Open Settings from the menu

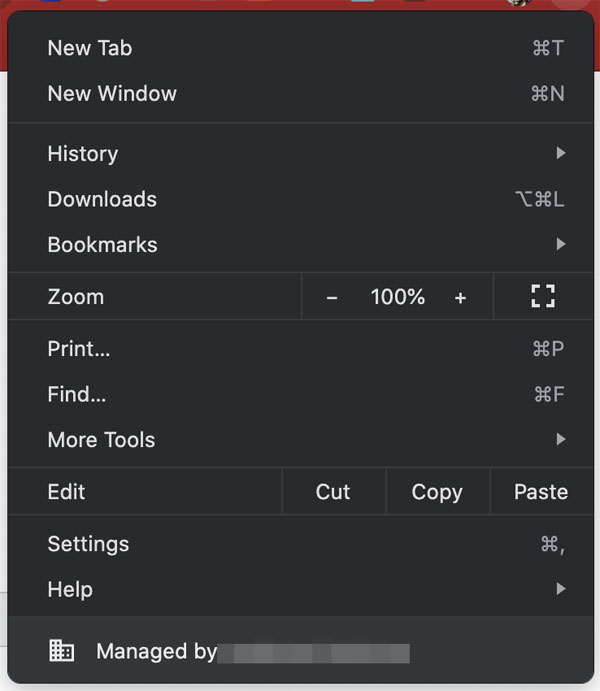(x=88, y=544)
